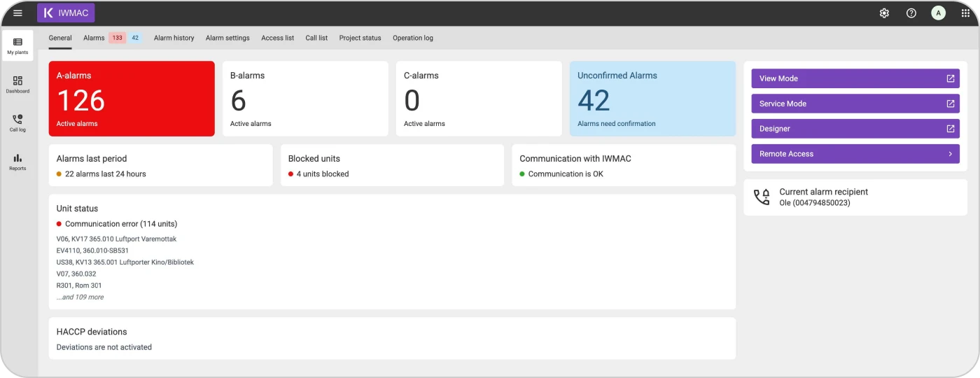The image size is (980, 378).
Task: Expand the Remote Access chevron
Action: (x=950, y=154)
